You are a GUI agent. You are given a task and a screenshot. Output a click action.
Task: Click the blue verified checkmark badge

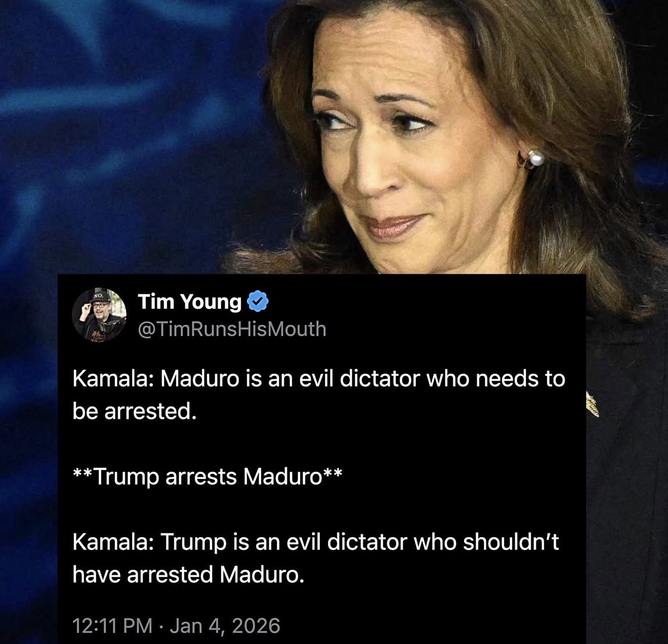tap(258, 302)
